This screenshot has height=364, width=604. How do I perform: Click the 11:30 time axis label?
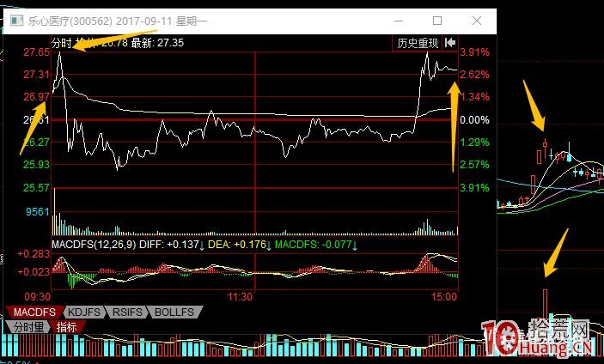(240, 297)
